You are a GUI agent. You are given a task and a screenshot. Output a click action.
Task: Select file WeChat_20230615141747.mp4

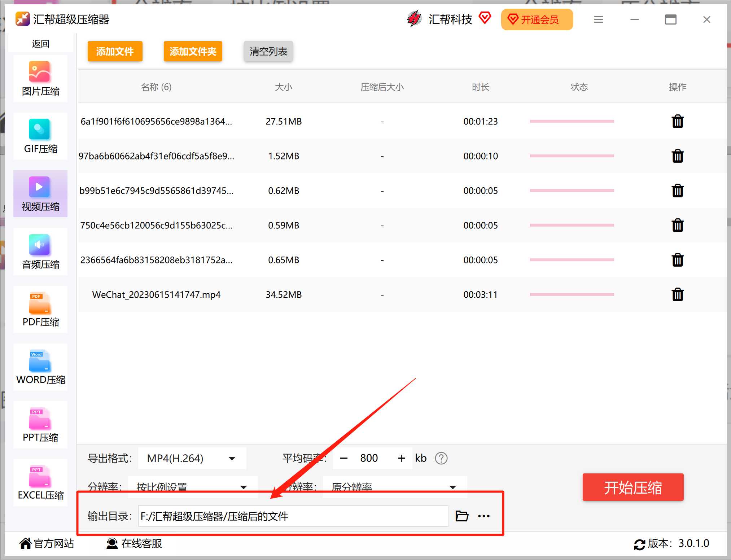tap(156, 294)
